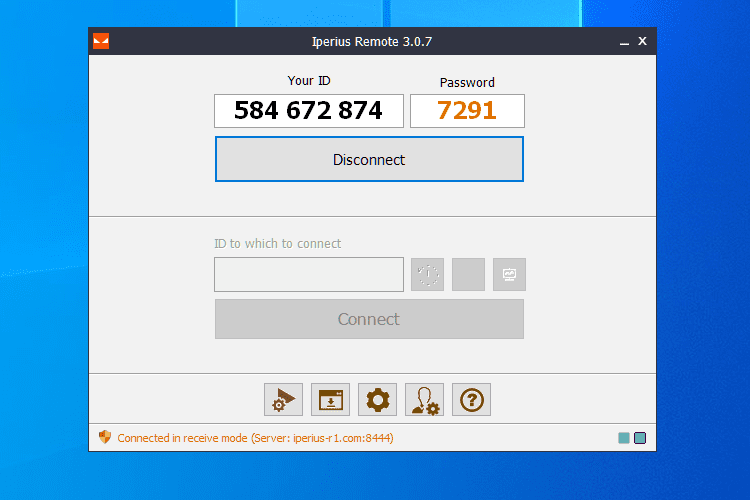Click the monitor icon button next to ID field
750x500 pixels.
click(x=509, y=275)
